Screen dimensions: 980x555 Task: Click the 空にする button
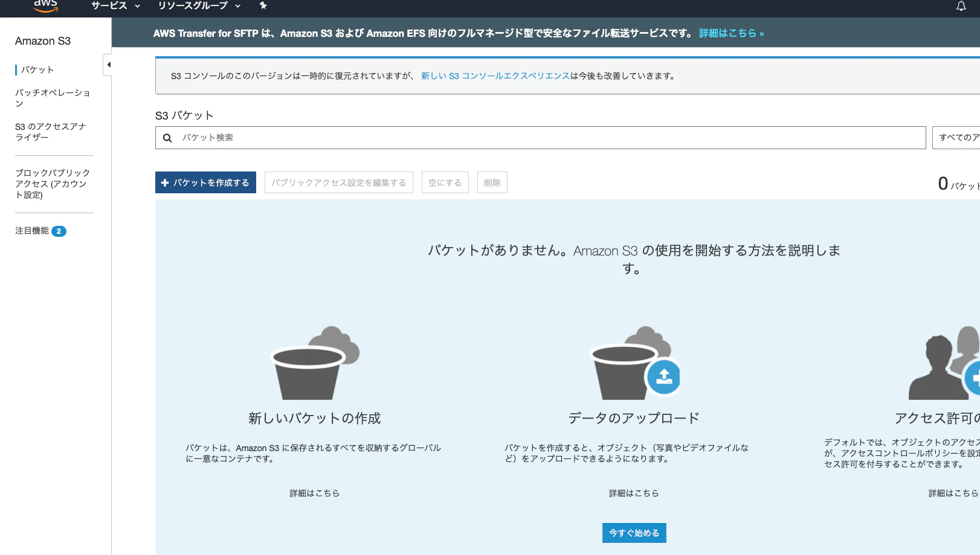(445, 182)
